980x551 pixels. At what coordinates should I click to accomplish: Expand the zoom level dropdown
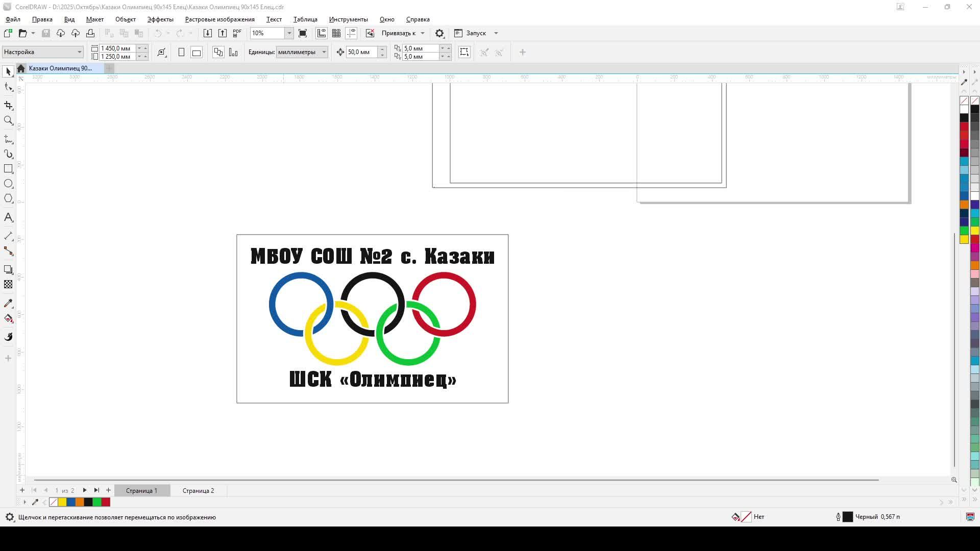coord(289,33)
